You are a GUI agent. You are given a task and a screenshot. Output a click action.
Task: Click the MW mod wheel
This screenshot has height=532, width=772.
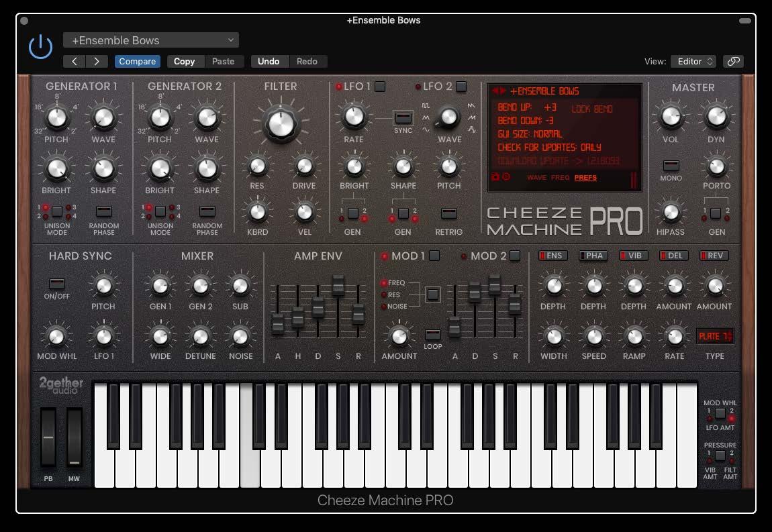(75, 437)
